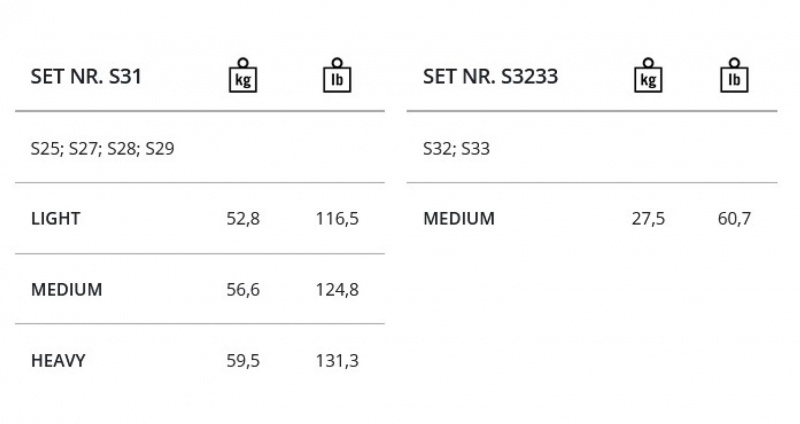Select the SET NR. S31 table heading
800x424 pixels.
(x=86, y=76)
